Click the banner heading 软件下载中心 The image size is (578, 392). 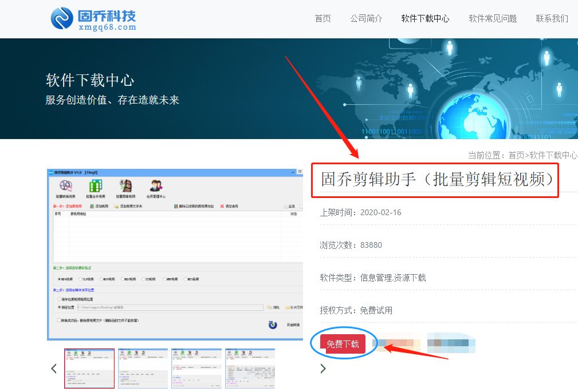pyautogui.click(x=90, y=80)
